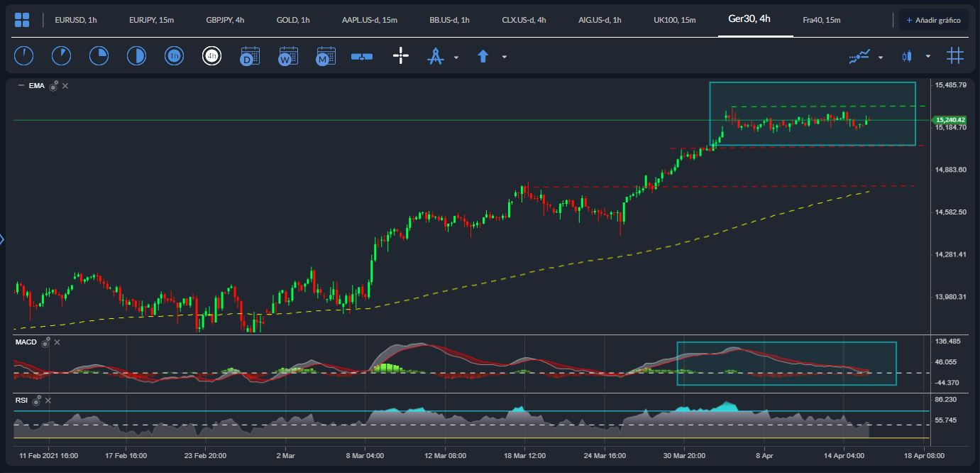This screenshot has height=473, width=980.
Task: Remove the EMA indicator with X
Action: (x=65, y=86)
